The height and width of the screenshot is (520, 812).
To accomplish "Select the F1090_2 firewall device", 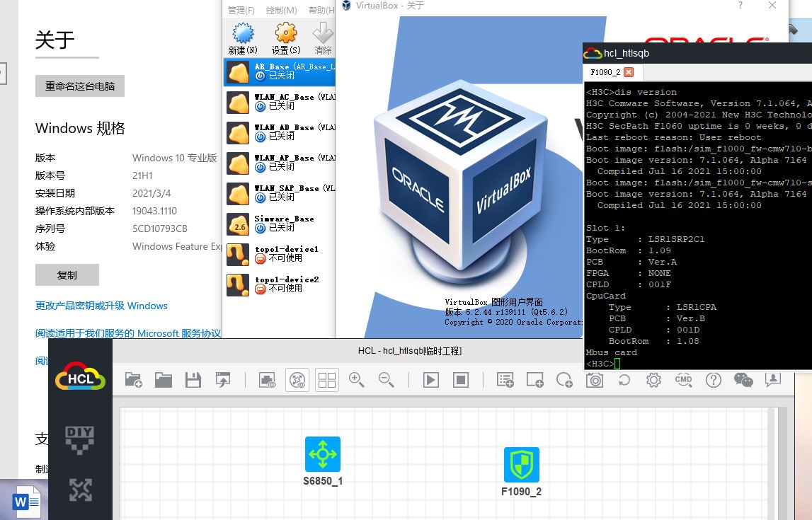I will 521,465.
